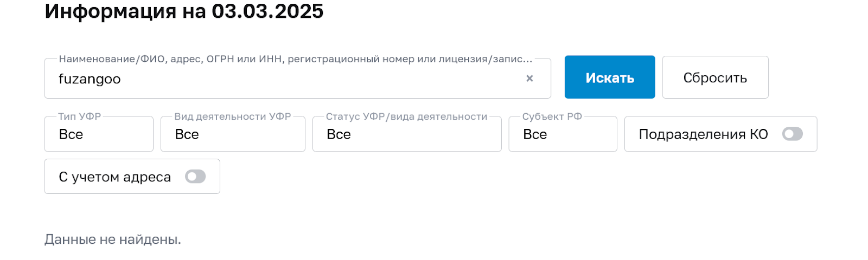The image size is (868, 260).
Task: Click the Субъект РФ caption label
Action: tap(552, 116)
